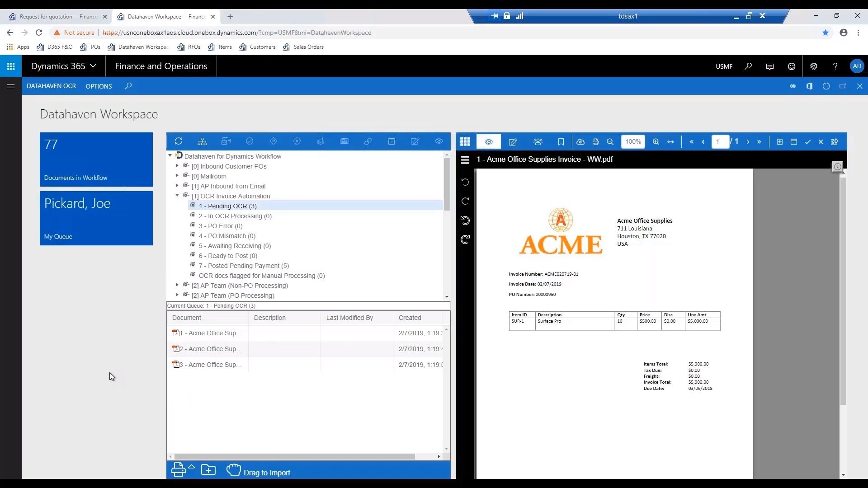Viewport: 868px width, 488px height.
Task: Click the archive box icon in the toolbar
Action: click(392, 141)
